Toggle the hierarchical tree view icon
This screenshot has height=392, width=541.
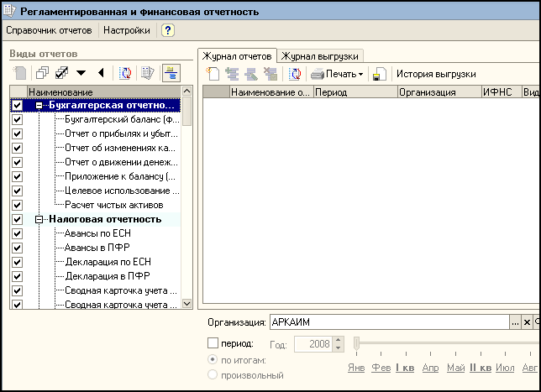(171, 73)
